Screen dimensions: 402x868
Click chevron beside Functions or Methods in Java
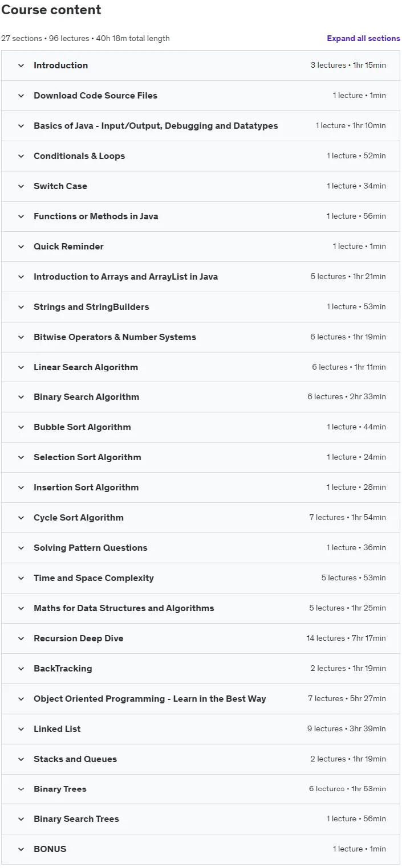click(21, 216)
